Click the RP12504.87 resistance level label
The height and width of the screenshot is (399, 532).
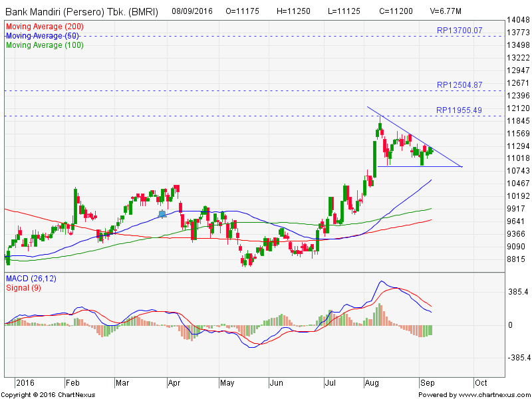point(459,85)
